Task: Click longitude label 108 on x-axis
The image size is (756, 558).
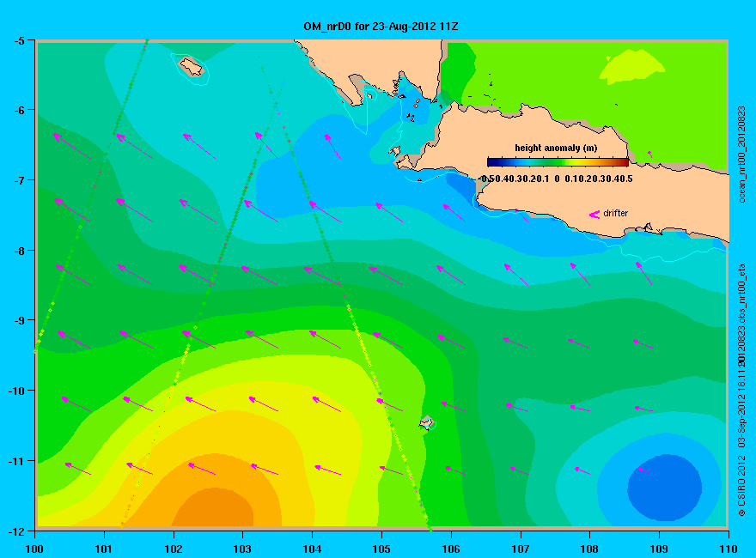Action: [x=589, y=549]
